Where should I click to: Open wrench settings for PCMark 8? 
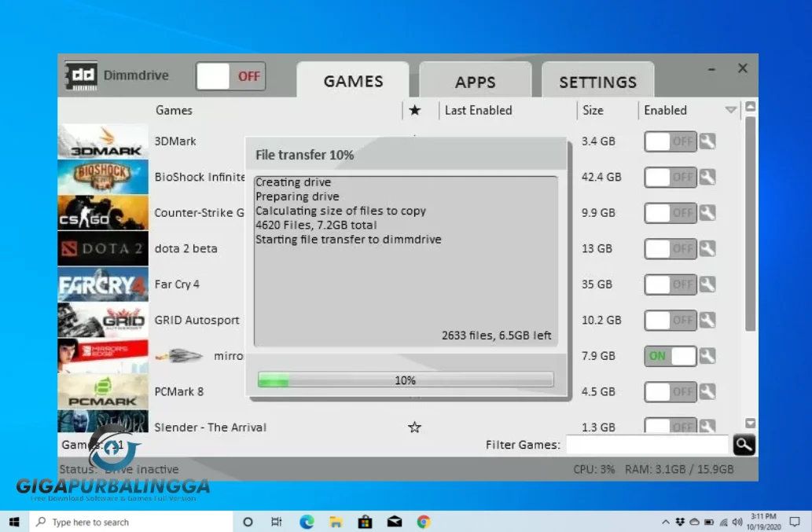pyautogui.click(x=707, y=392)
